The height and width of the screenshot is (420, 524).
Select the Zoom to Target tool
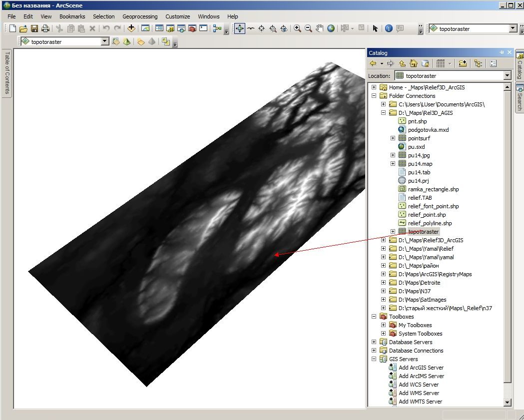click(x=273, y=28)
